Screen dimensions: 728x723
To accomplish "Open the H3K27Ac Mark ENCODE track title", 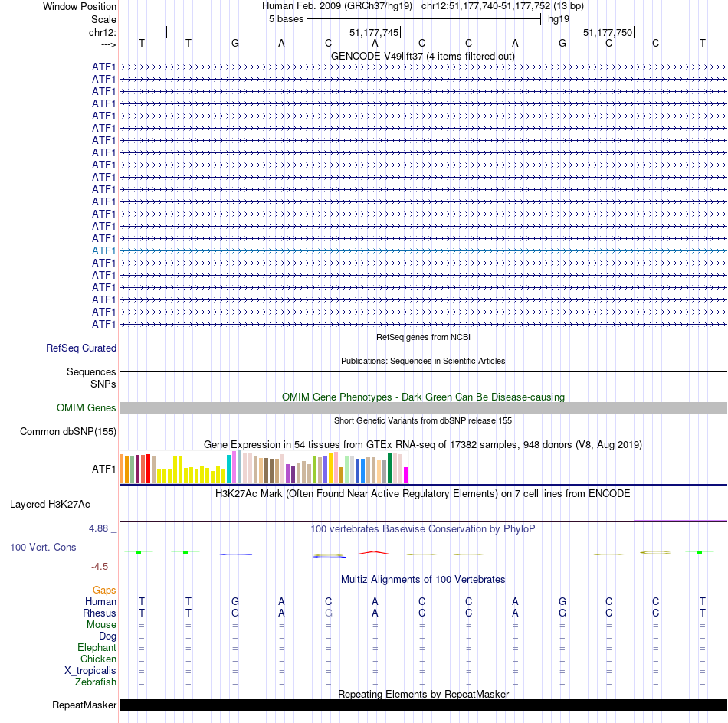I will click(x=423, y=493).
